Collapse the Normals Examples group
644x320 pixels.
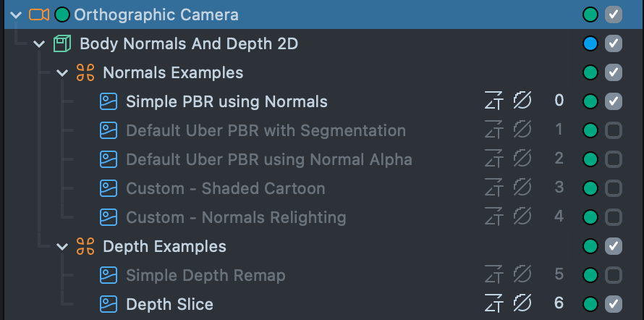[x=63, y=73]
